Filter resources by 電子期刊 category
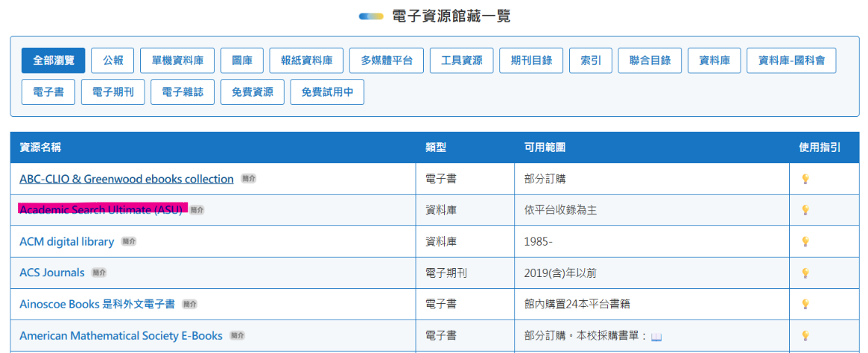 [x=113, y=92]
